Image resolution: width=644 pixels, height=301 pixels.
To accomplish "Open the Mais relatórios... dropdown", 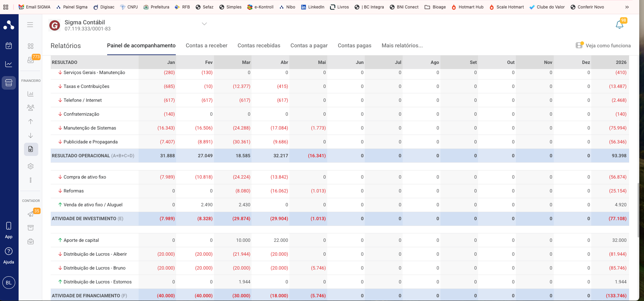I will click(402, 45).
